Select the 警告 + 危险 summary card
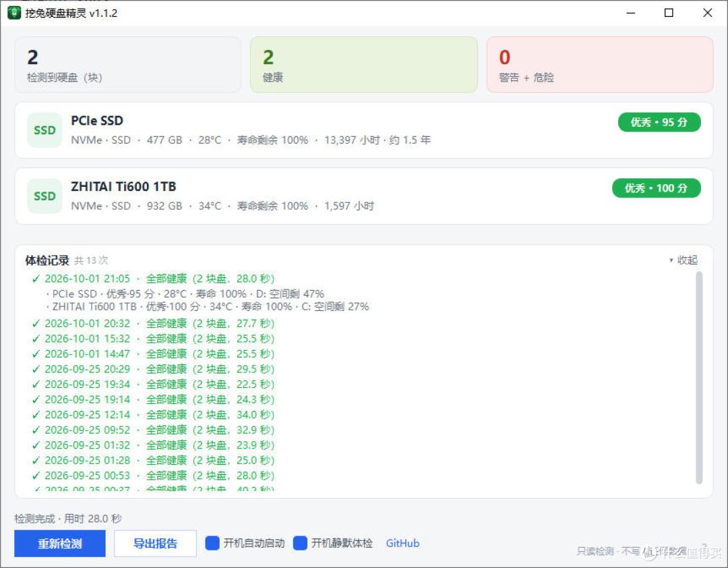The width and height of the screenshot is (728, 568). (x=600, y=65)
